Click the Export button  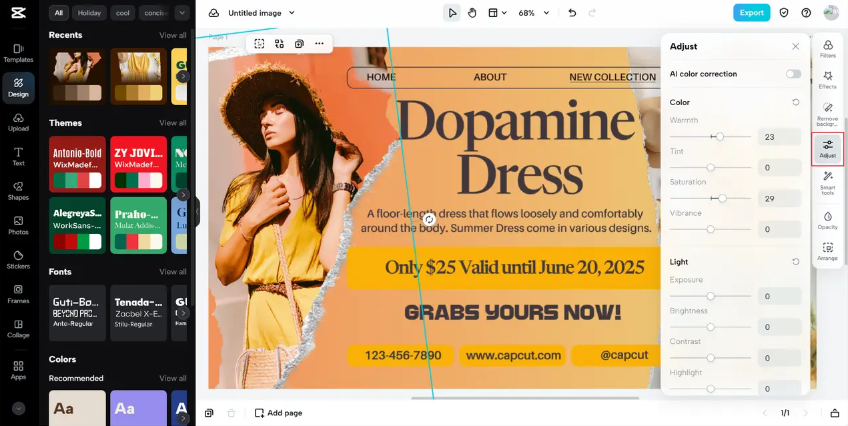(x=752, y=13)
